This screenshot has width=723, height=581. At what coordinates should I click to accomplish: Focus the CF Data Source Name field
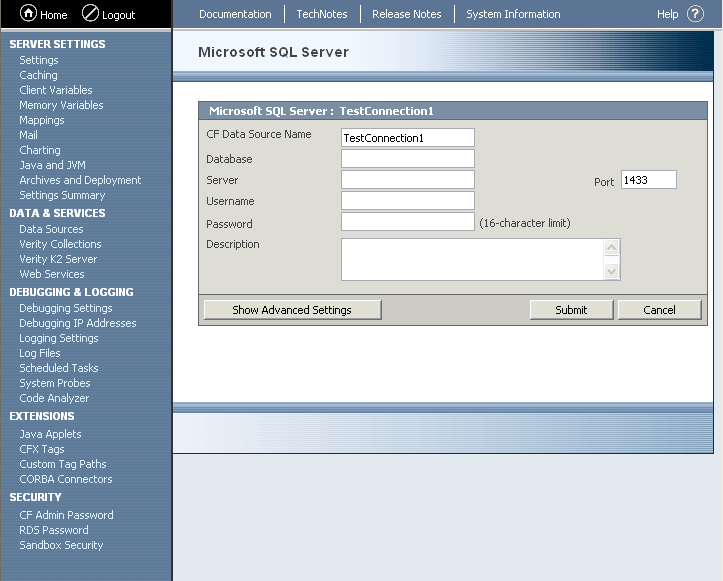pyautogui.click(x=407, y=138)
